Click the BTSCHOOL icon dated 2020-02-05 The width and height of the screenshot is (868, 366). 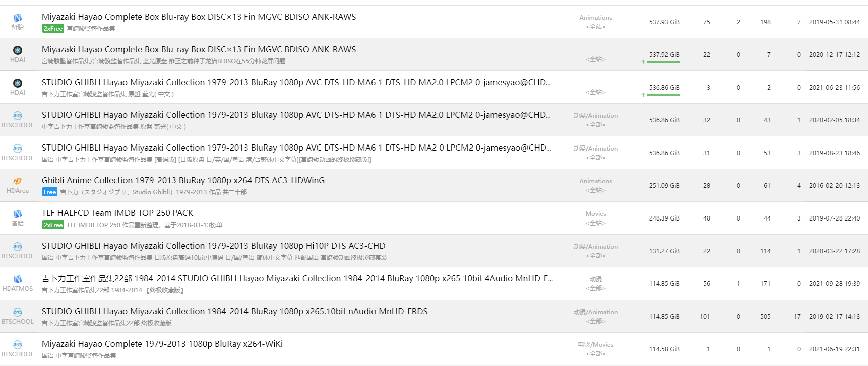pyautogui.click(x=18, y=116)
